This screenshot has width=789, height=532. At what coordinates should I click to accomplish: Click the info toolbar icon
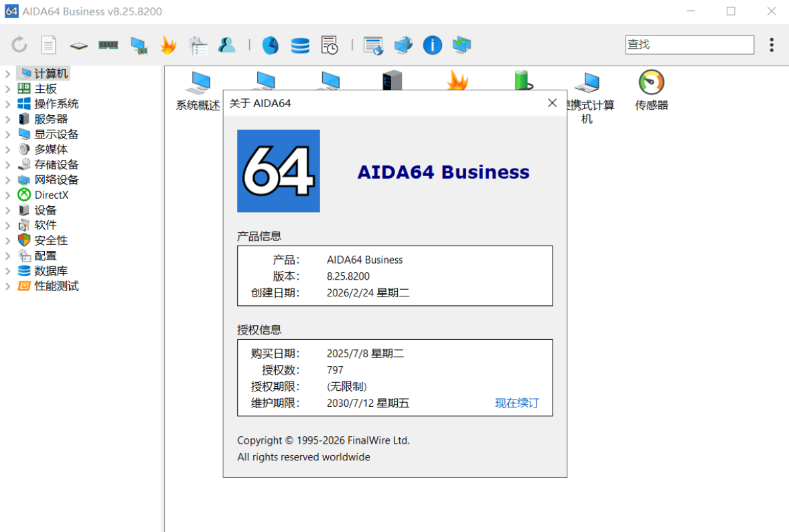pyautogui.click(x=432, y=45)
